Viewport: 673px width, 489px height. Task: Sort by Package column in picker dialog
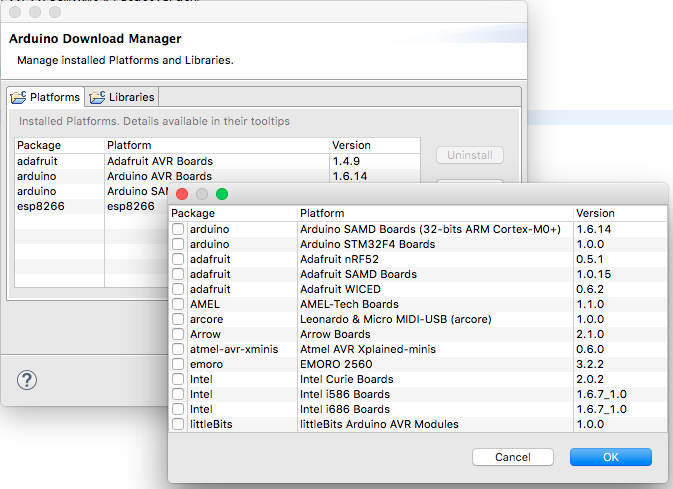tap(233, 213)
